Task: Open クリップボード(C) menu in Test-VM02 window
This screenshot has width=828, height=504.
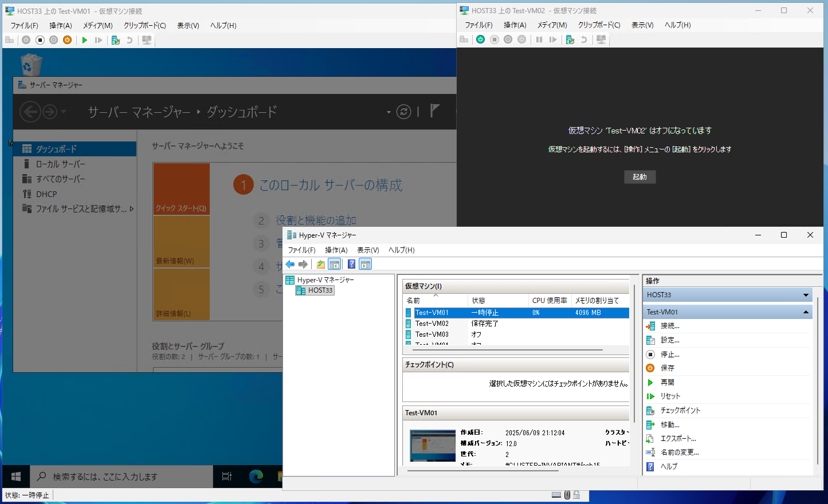Action: click(x=599, y=25)
